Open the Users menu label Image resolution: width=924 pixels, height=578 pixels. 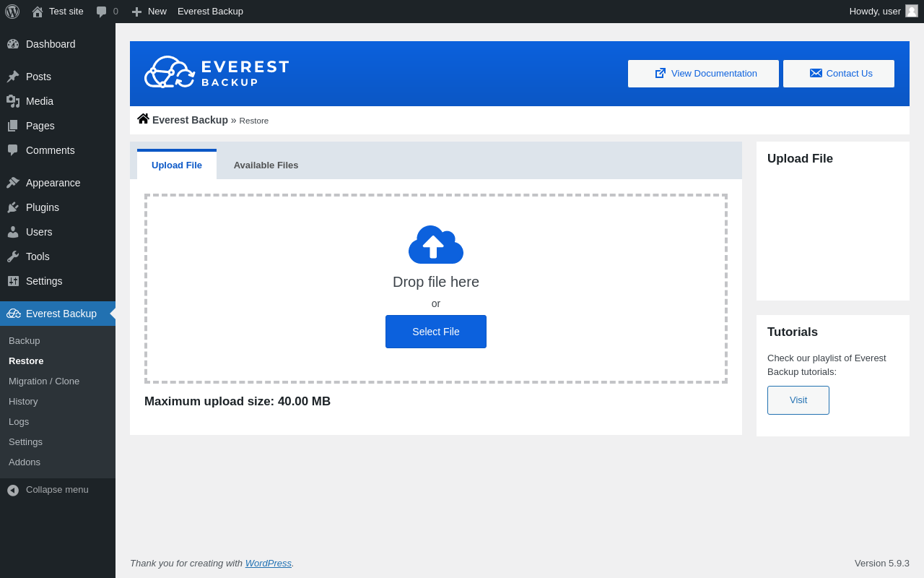pos(39,232)
